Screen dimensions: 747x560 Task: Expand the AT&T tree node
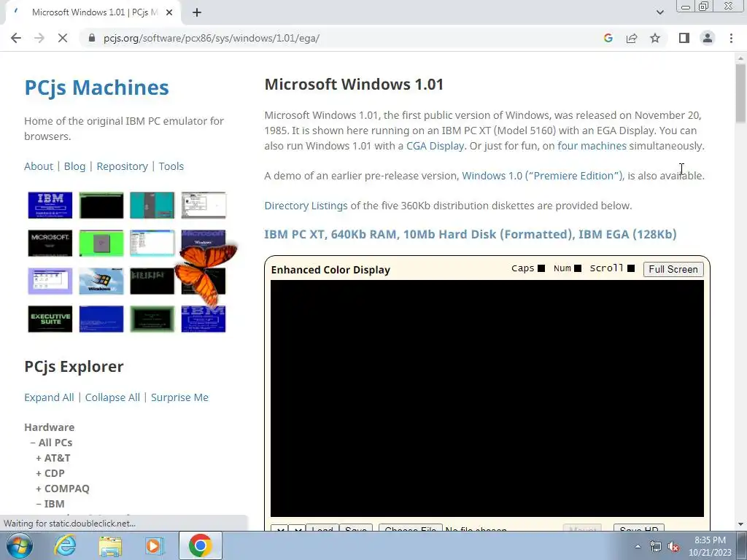53,458
